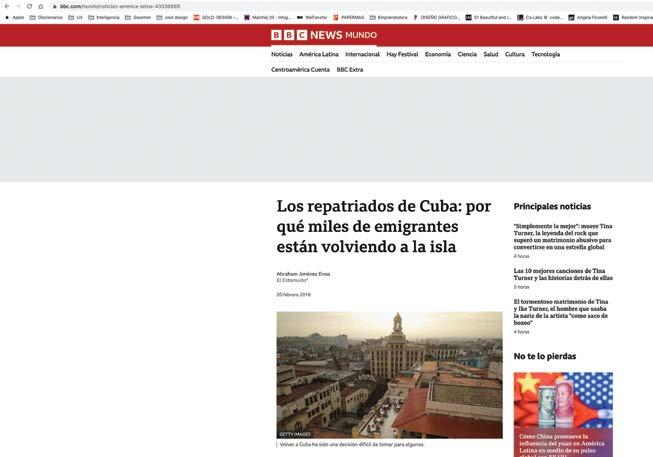
Task: Open the browser home page icon
Action: click(40, 6)
